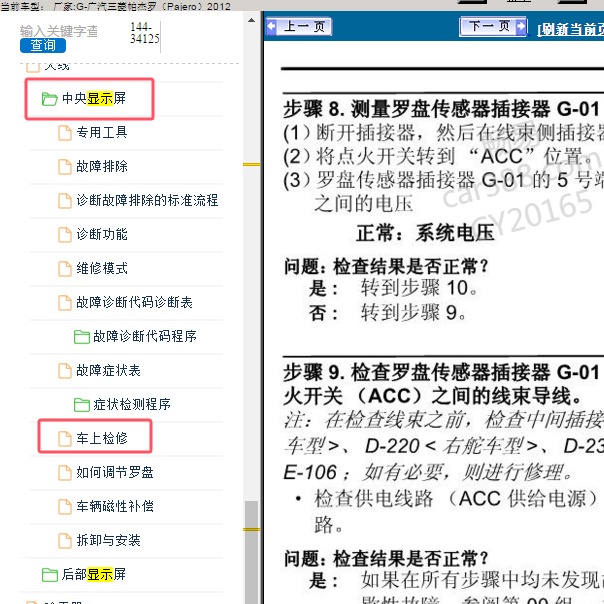
Task: Click the document icon beside 专用工具
Action: (x=65, y=133)
